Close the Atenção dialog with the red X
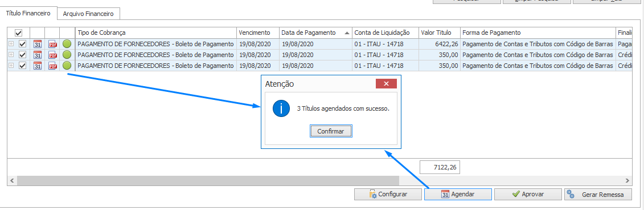This screenshot has width=644, height=210. pyautogui.click(x=386, y=84)
